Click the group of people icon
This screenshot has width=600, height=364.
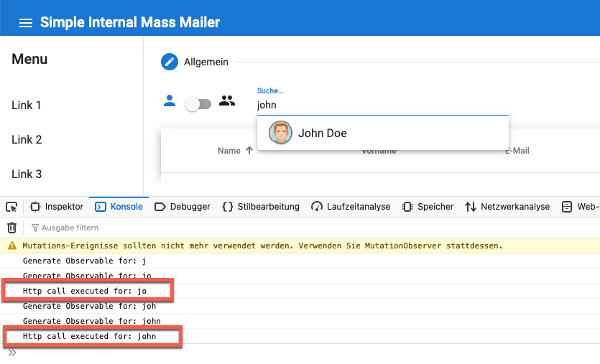click(x=227, y=101)
